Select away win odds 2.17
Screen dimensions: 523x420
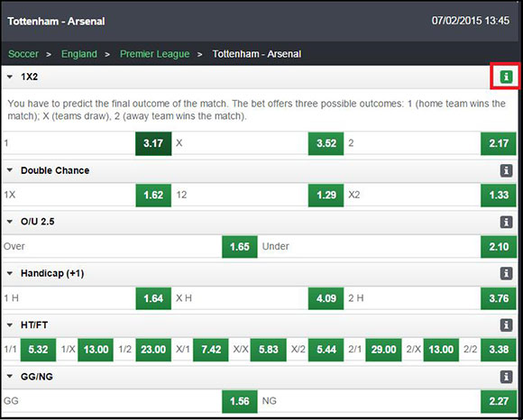point(499,143)
